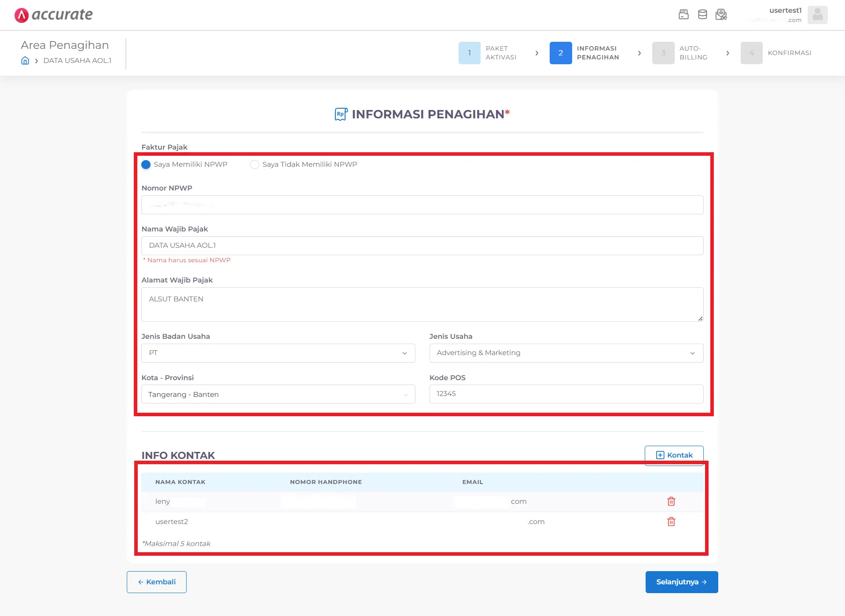Click the usertest1 username in the header
Viewport: 845px width, 616px height.
tap(785, 11)
